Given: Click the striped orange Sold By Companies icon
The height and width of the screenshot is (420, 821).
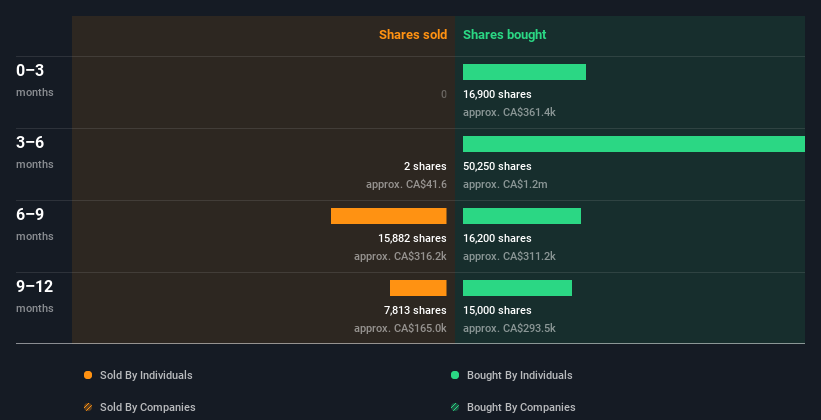Looking at the screenshot, I should tap(88, 407).
